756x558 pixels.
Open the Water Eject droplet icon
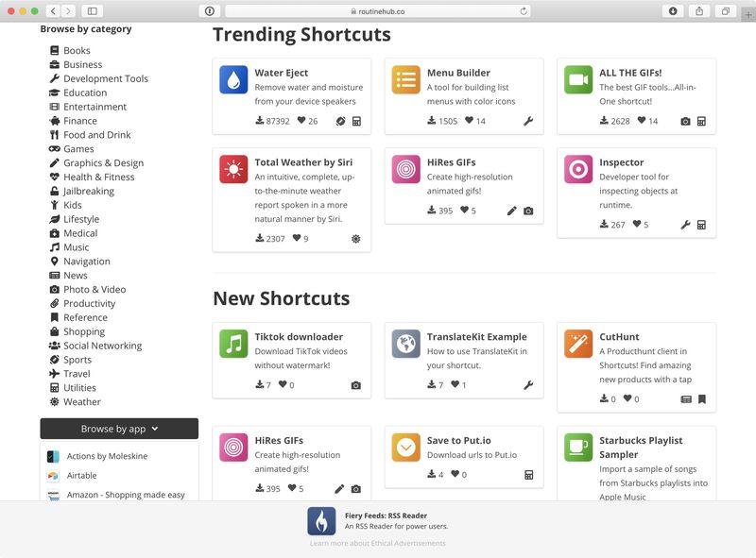(x=233, y=79)
